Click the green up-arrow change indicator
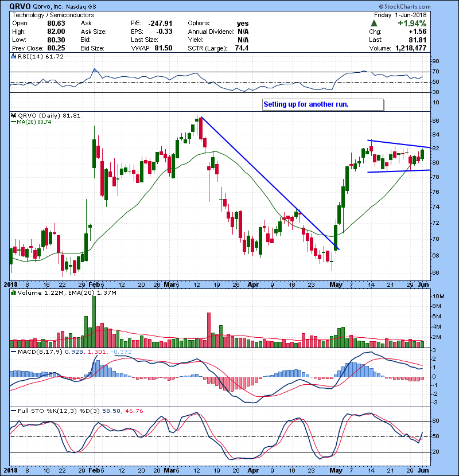This screenshot has width=459, height=476. click(x=374, y=24)
